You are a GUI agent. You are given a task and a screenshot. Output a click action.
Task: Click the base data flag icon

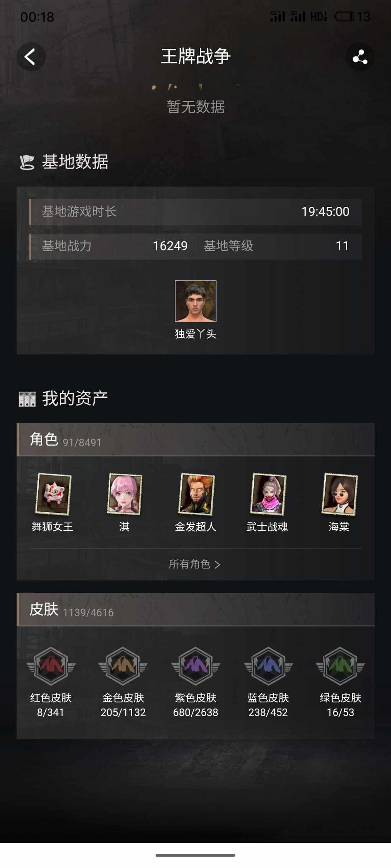pos(27,162)
